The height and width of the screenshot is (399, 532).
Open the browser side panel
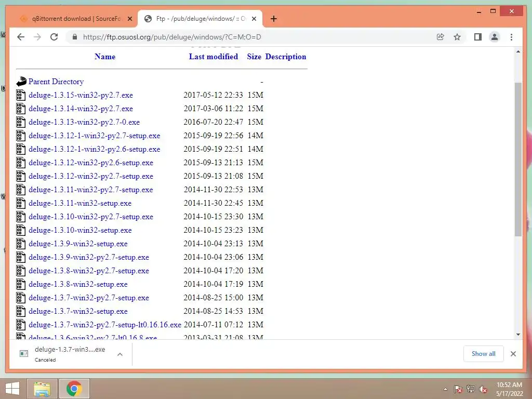[x=478, y=37]
